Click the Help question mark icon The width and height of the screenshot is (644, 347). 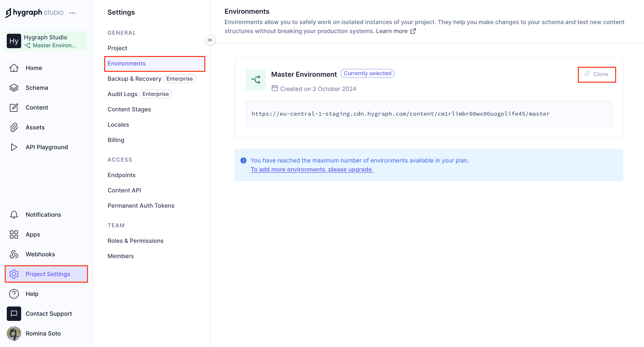coord(14,294)
